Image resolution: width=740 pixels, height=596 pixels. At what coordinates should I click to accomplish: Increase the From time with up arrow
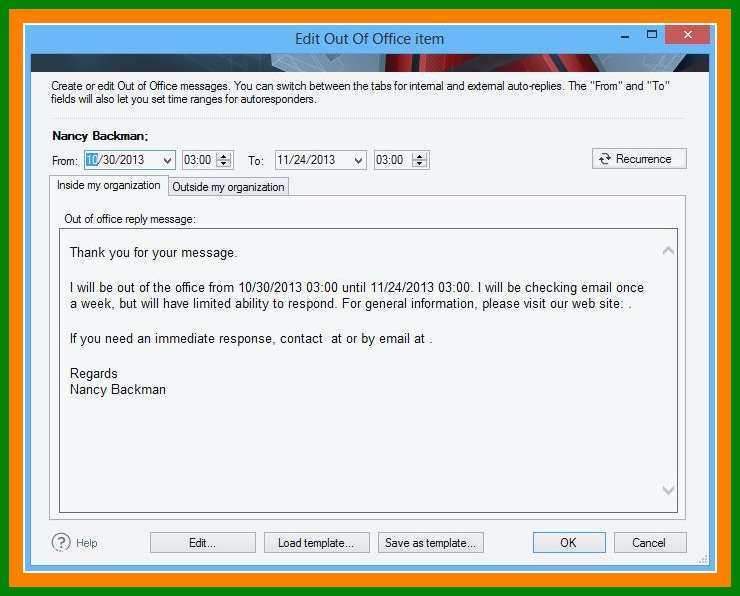[x=224, y=156]
